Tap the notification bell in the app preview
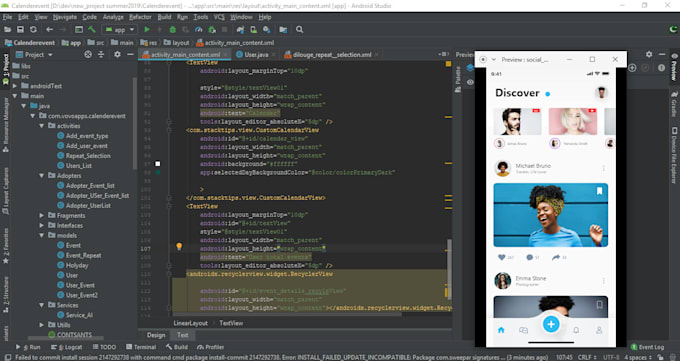 click(576, 330)
